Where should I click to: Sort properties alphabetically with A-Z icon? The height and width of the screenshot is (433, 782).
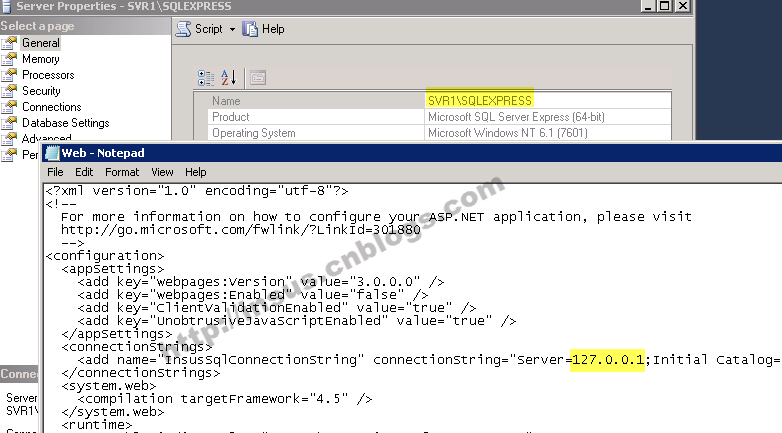click(x=228, y=78)
